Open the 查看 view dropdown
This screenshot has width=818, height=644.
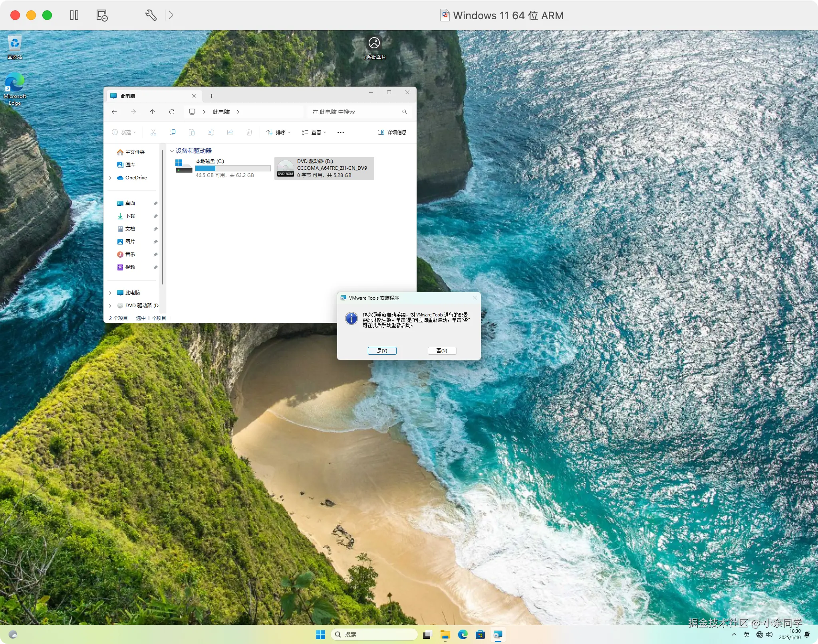click(314, 132)
